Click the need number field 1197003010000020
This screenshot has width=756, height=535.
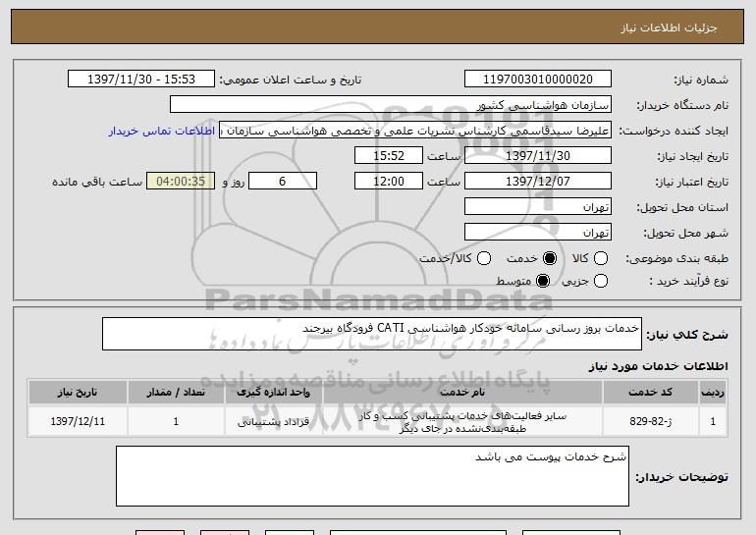coord(538,80)
